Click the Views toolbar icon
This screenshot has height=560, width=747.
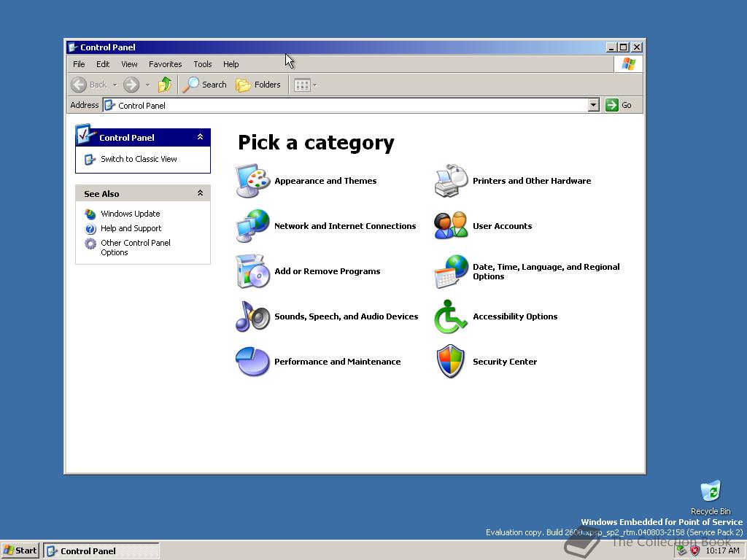[x=302, y=85]
